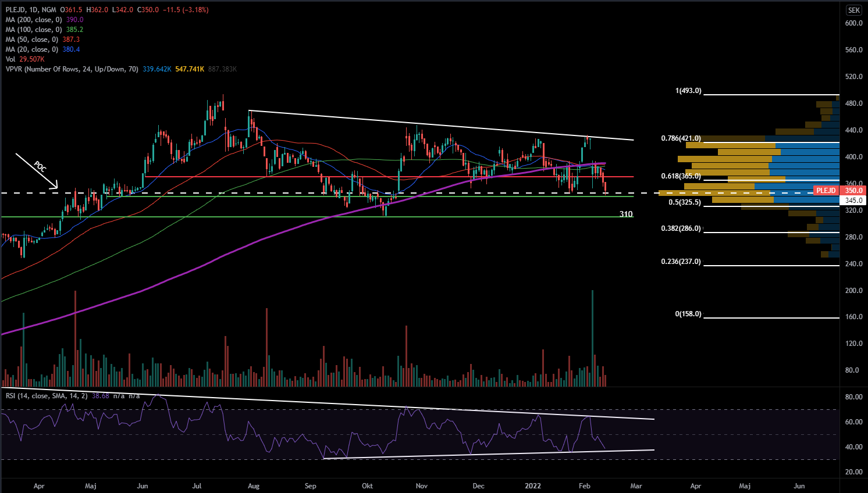Image resolution: width=868 pixels, height=493 pixels.
Task: Click the 310 price text label
Action: pos(625,214)
